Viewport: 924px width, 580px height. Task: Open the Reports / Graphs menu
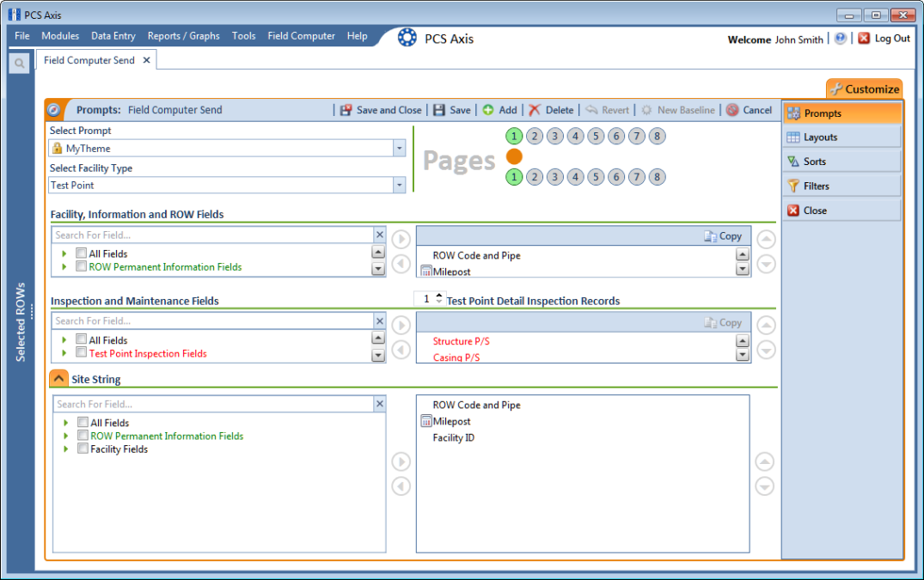coord(184,36)
